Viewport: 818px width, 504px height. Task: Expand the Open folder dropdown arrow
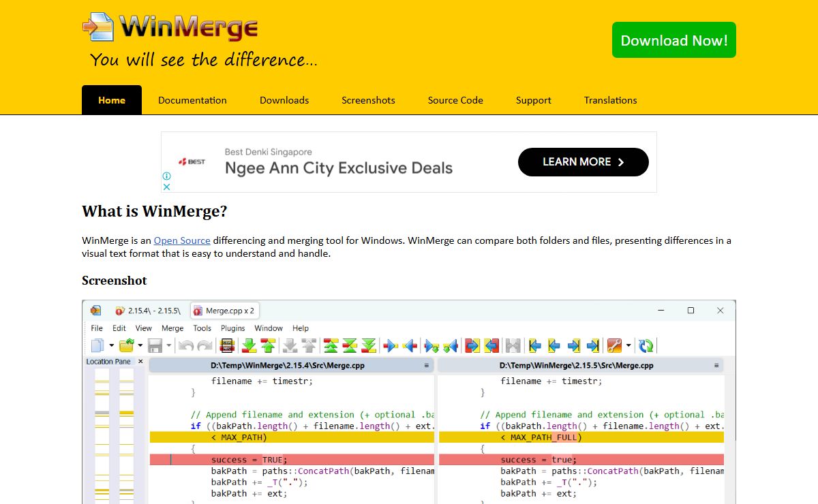[x=140, y=346]
